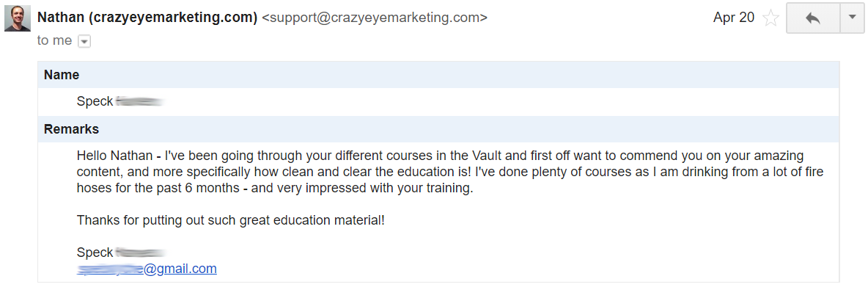Screen dimensions: 868x287
Task: Select the sender name Nathan (crazyeyemarketing.com)
Action: point(147,18)
